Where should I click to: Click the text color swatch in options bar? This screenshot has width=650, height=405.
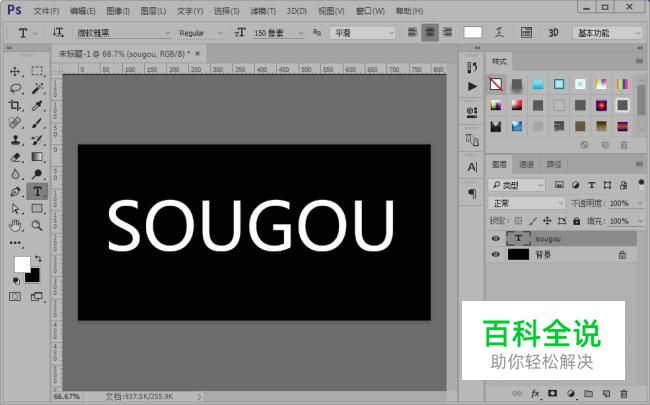coord(473,32)
